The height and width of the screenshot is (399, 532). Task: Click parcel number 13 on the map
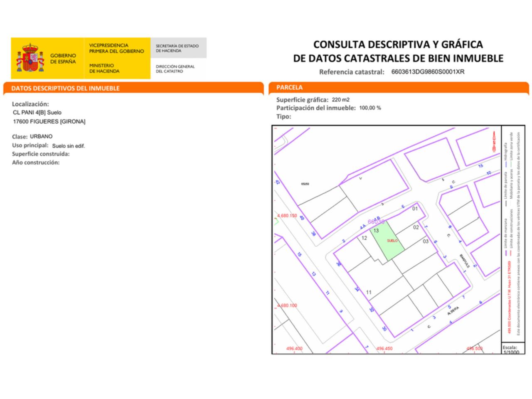[x=376, y=231]
